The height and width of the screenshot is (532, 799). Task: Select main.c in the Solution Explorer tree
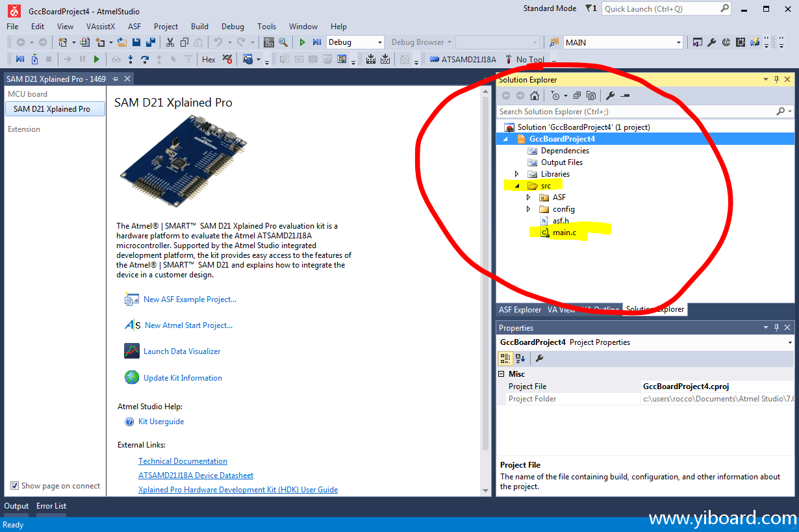(564, 233)
